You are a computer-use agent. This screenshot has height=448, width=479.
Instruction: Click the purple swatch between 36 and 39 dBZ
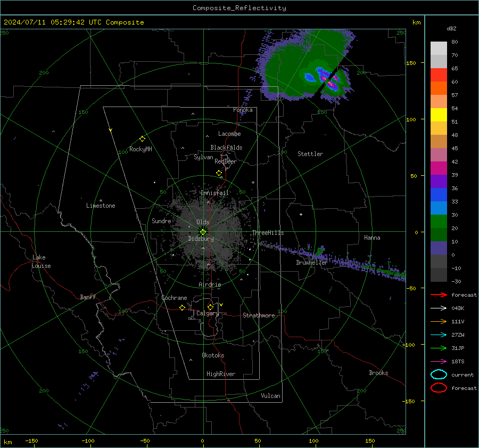tap(439, 182)
